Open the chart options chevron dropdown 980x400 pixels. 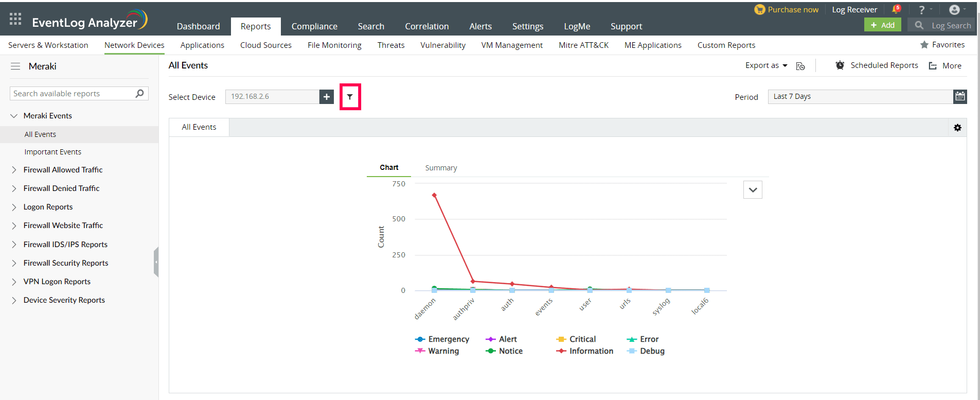pos(753,190)
